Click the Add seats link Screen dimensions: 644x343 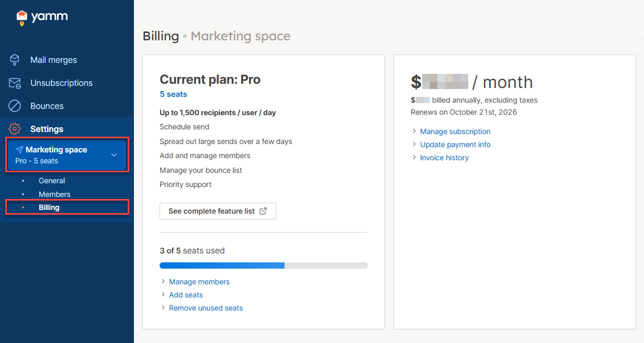186,295
